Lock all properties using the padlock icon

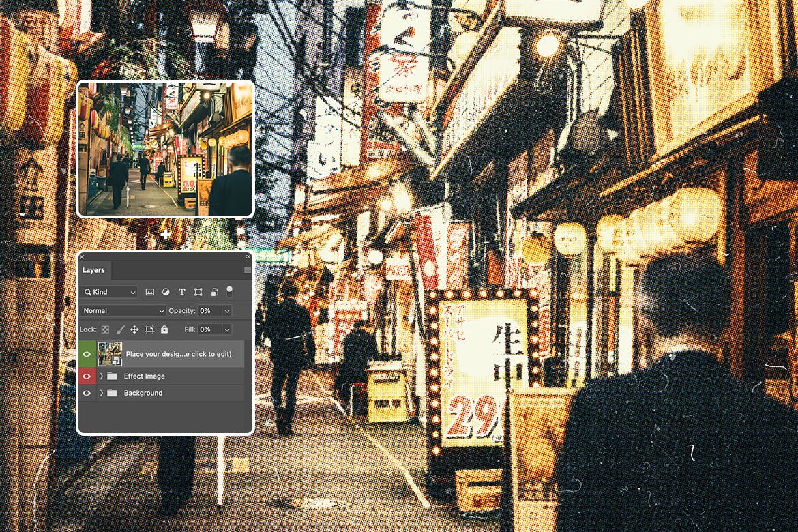(164, 329)
